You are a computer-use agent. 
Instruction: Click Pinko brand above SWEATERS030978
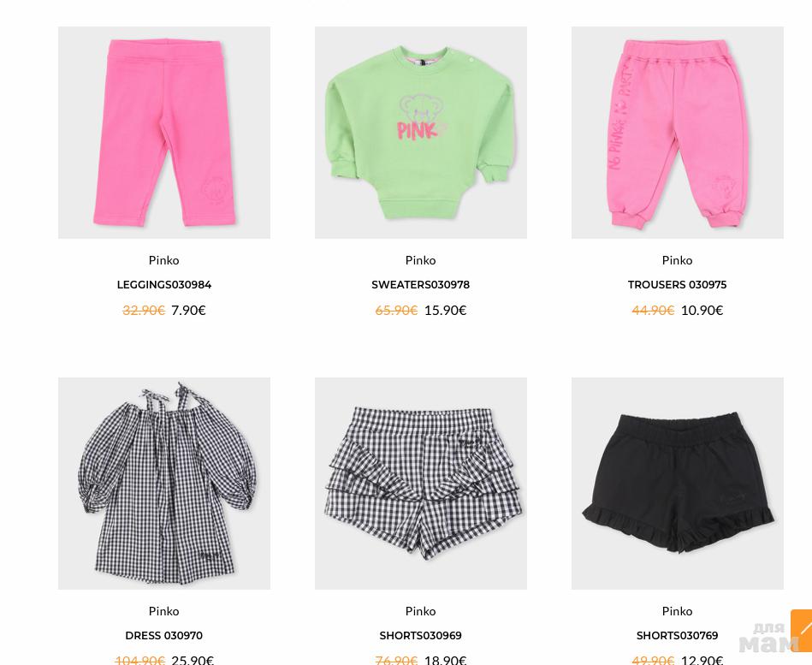point(420,260)
